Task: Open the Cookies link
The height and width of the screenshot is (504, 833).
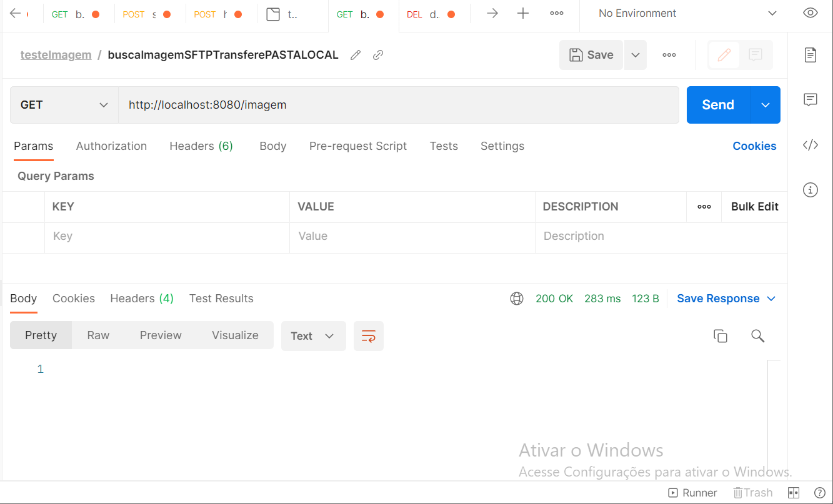Action: (754, 146)
